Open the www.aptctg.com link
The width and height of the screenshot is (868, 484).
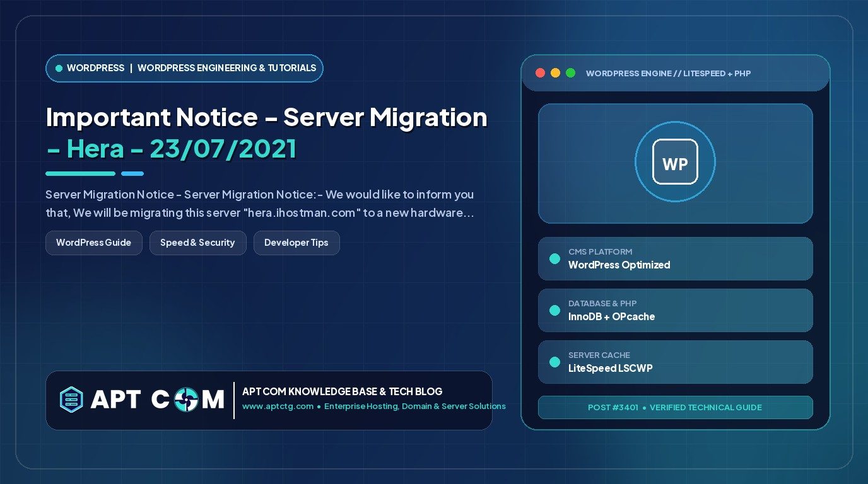click(x=278, y=406)
